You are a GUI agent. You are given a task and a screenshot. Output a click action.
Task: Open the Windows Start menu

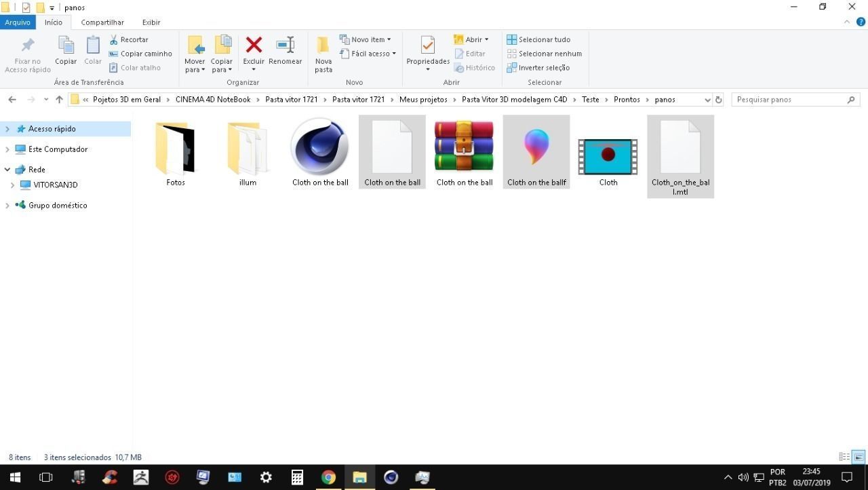pos(15,477)
